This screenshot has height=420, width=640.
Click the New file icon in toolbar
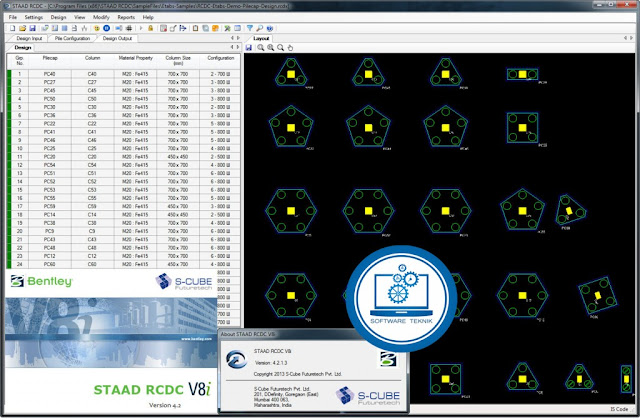12,28
